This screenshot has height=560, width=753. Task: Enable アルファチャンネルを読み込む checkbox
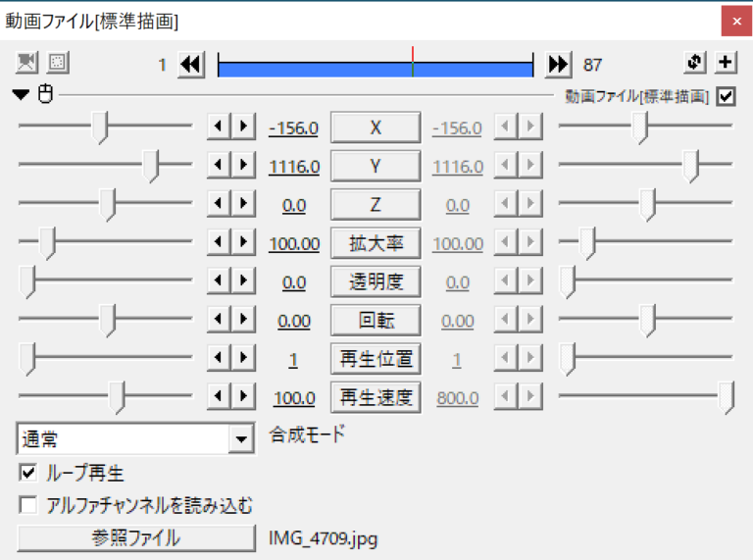[27, 506]
